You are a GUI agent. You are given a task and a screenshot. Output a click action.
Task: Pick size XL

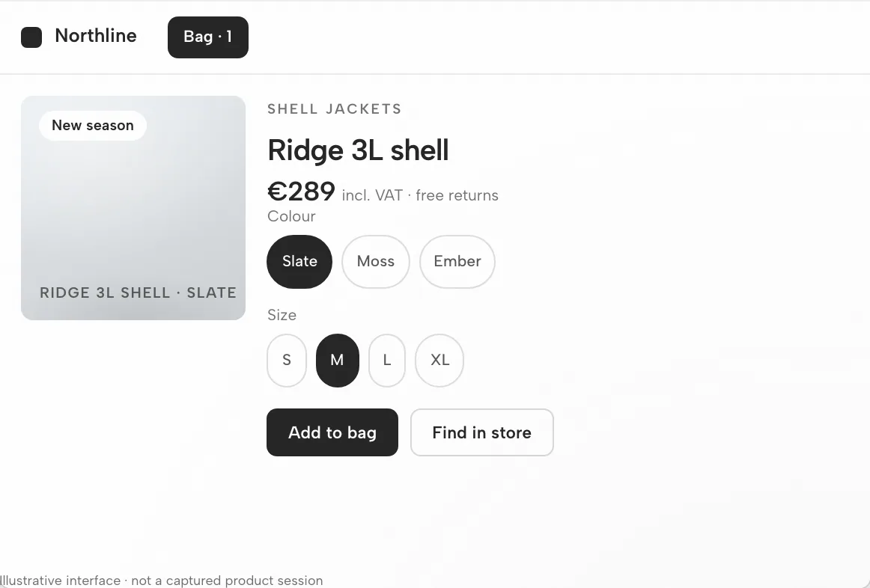(439, 361)
